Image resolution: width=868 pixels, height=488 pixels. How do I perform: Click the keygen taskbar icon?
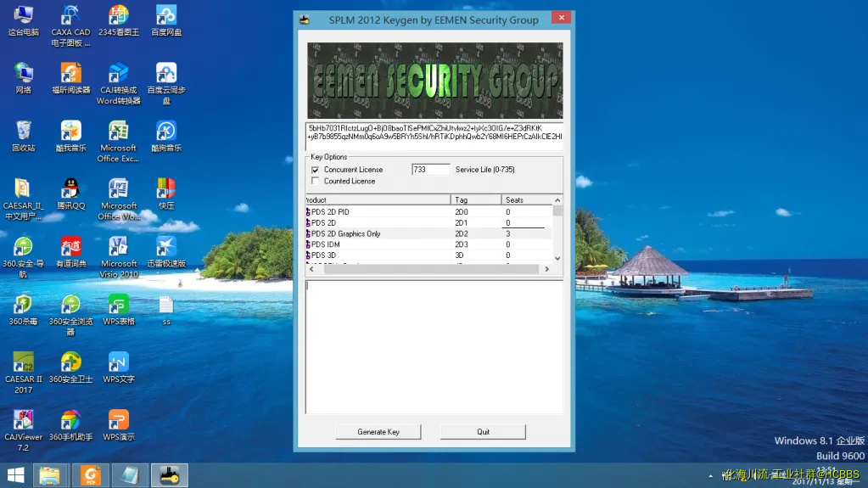[x=170, y=475]
